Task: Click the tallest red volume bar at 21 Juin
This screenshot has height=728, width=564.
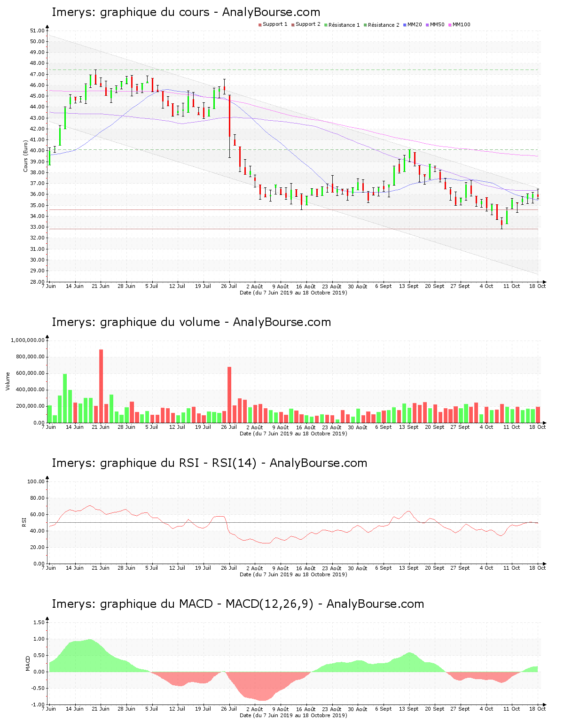Action: 101,386
